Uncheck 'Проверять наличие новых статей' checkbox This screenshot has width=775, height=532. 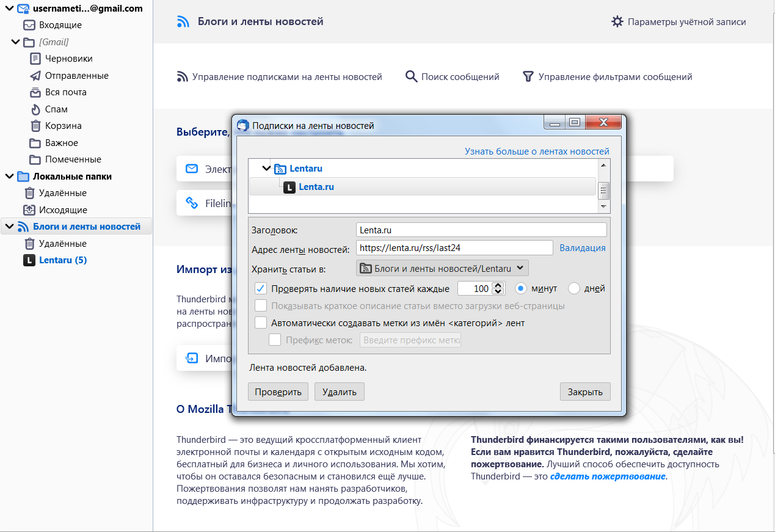[x=261, y=288]
